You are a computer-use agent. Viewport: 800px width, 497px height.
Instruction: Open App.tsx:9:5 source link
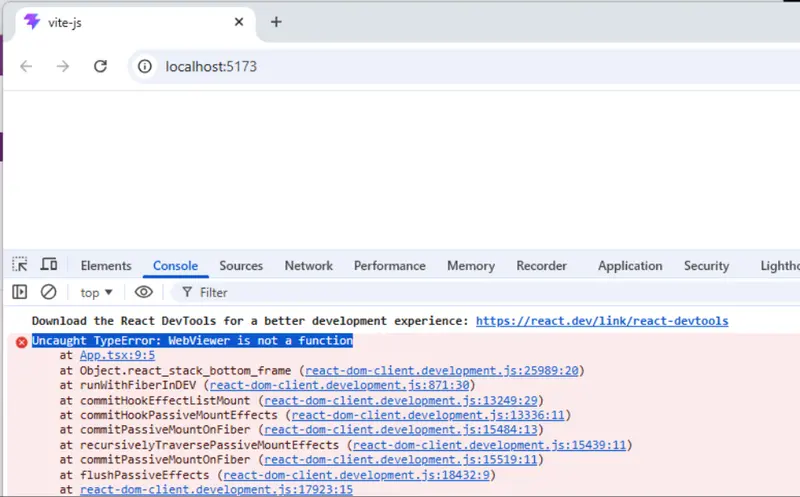117,355
